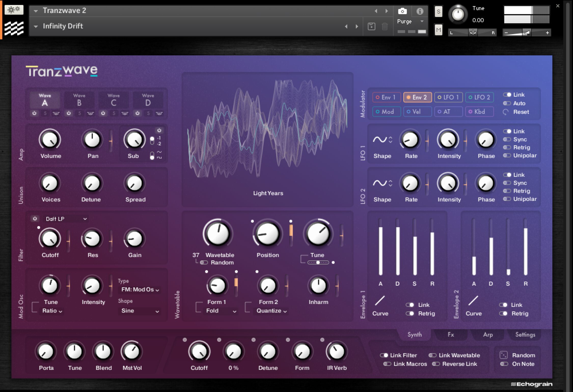Enable LFO 1 Sync switch
This screenshot has height=392, width=573.
coord(507,139)
